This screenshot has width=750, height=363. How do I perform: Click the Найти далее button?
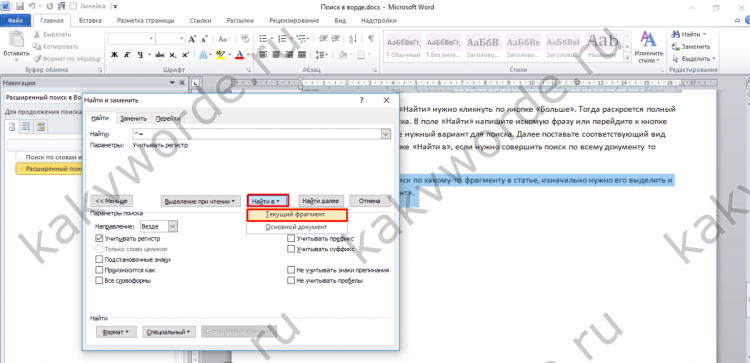320,201
